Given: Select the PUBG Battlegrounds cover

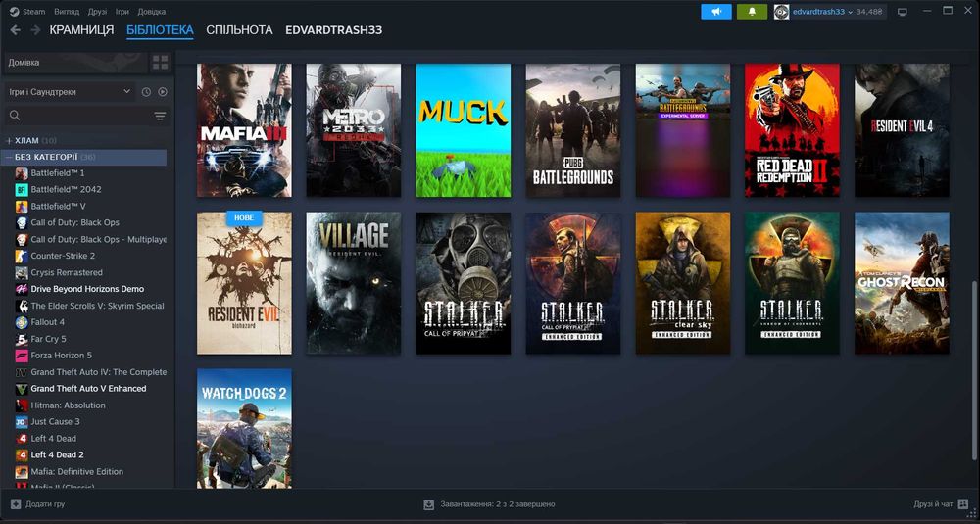Looking at the screenshot, I should pyautogui.click(x=573, y=130).
